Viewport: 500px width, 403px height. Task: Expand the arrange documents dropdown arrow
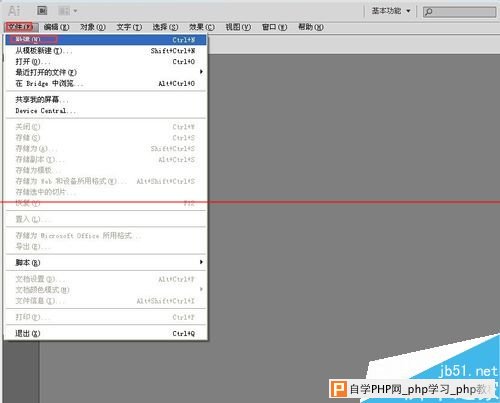coord(75,11)
